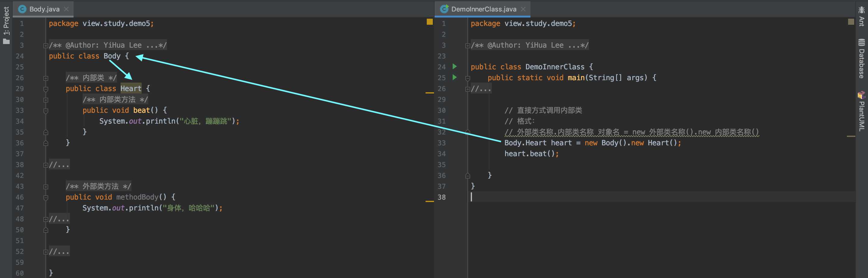Click line number 47 in Body.java gutter
Screen dimensions: 868x278
[x=20, y=208]
